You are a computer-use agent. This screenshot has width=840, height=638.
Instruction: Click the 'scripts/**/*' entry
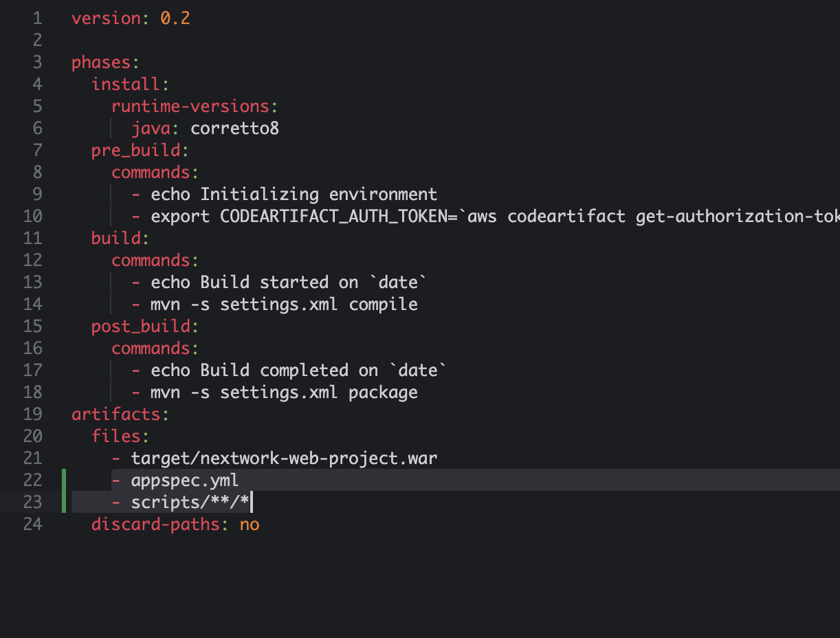pos(190,503)
